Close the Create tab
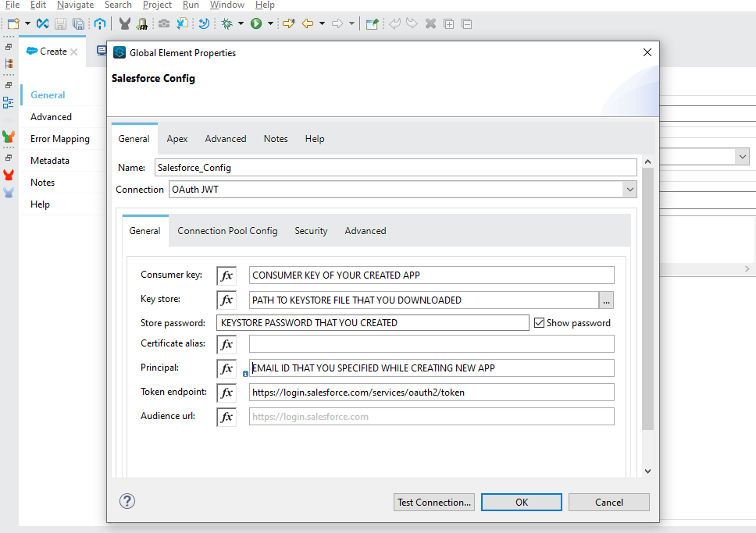The width and height of the screenshot is (756, 533). click(x=73, y=52)
